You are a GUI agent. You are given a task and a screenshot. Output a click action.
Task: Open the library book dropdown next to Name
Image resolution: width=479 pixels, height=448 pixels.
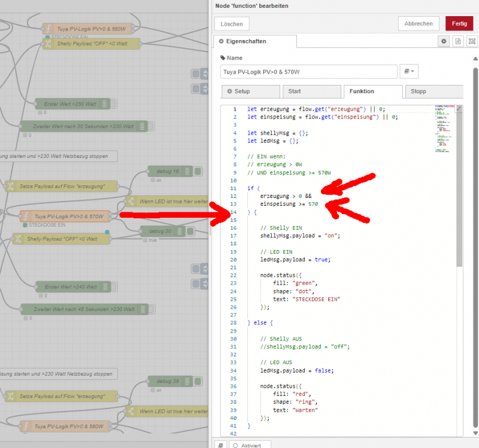pos(409,71)
